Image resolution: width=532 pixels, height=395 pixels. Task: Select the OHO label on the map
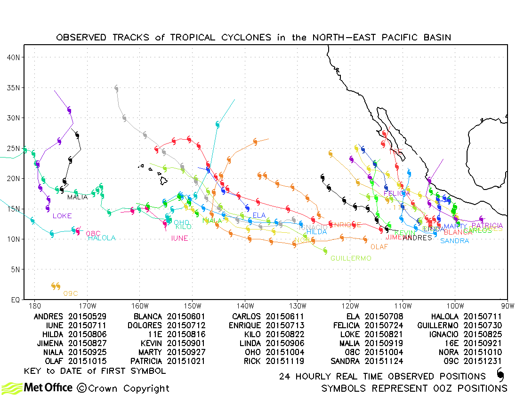182,222
